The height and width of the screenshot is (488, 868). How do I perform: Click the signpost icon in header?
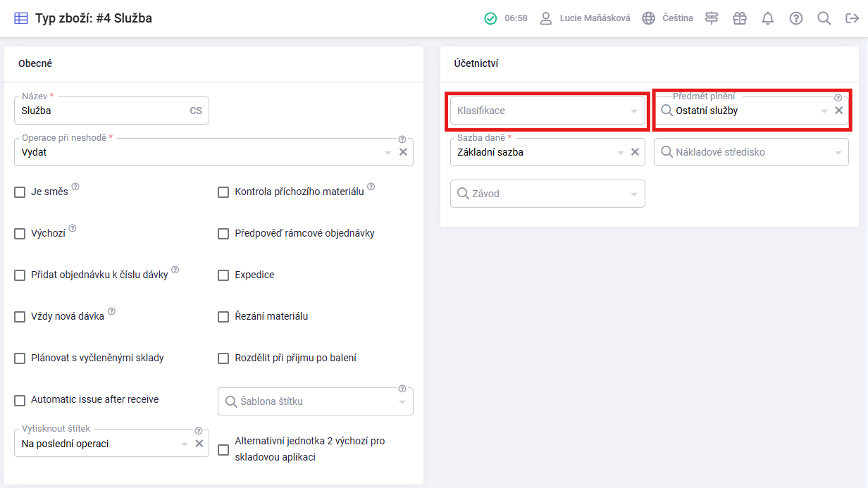click(x=712, y=19)
